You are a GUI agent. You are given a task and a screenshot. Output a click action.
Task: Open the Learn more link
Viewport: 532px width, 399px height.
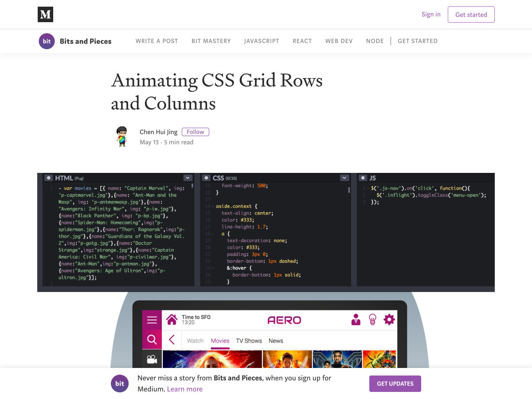coord(185,389)
